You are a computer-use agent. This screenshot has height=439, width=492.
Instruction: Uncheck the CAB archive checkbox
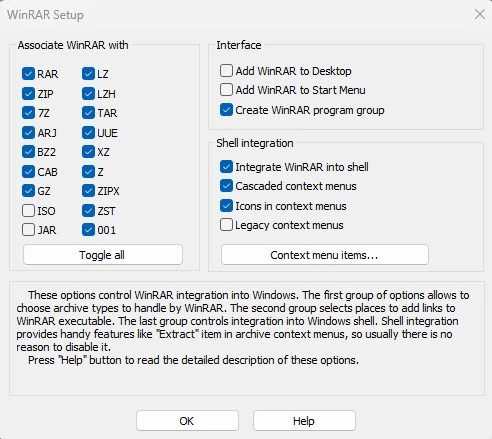(28, 172)
